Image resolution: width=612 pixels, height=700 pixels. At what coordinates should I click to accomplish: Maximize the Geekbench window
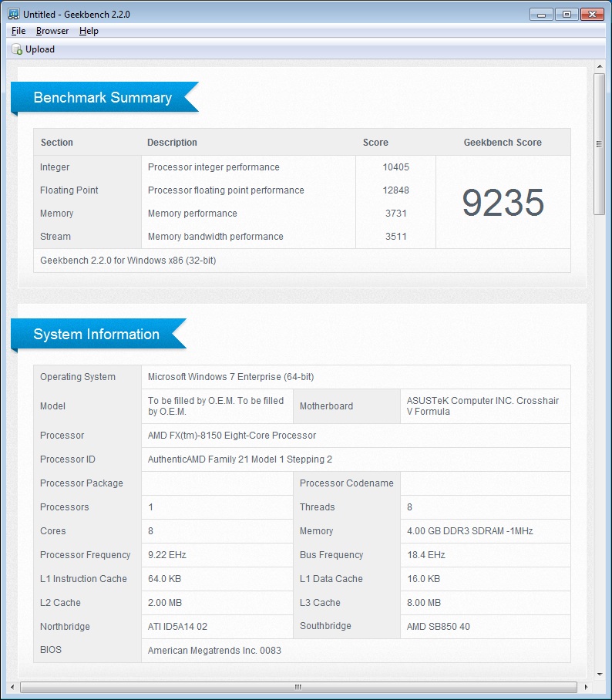tap(567, 15)
